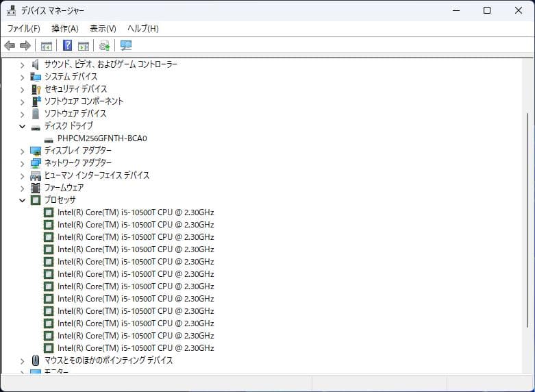Select マウスとそのほかのポインティング デバイス label

point(108,360)
